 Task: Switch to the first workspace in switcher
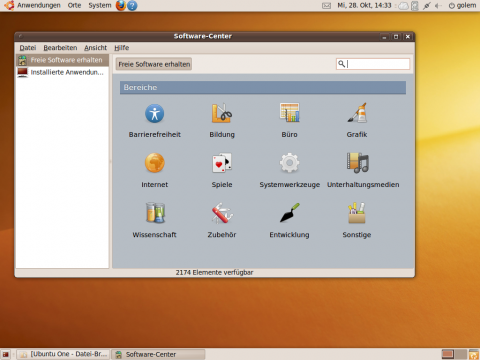(x=447, y=354)
